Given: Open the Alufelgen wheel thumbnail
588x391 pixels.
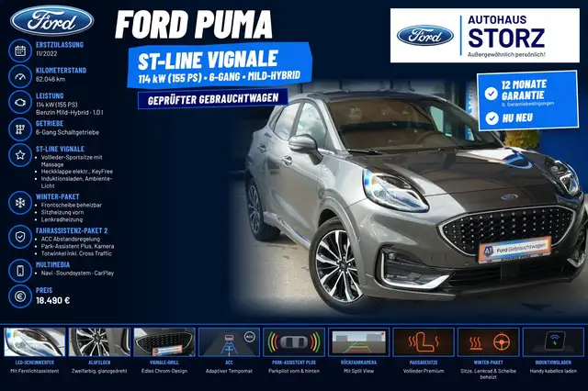Looking at the screenshot, I should pyautogui.click(x=99, y=342).
